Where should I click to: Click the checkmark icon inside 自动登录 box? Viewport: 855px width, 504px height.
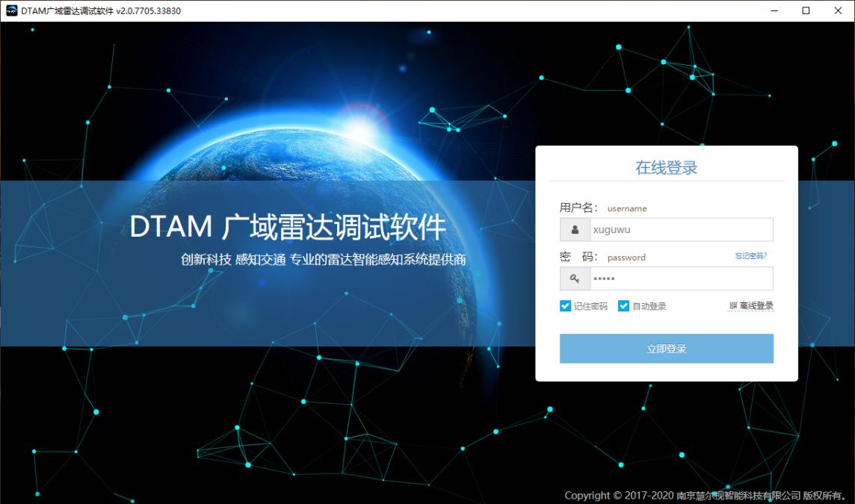click(623, 305)
